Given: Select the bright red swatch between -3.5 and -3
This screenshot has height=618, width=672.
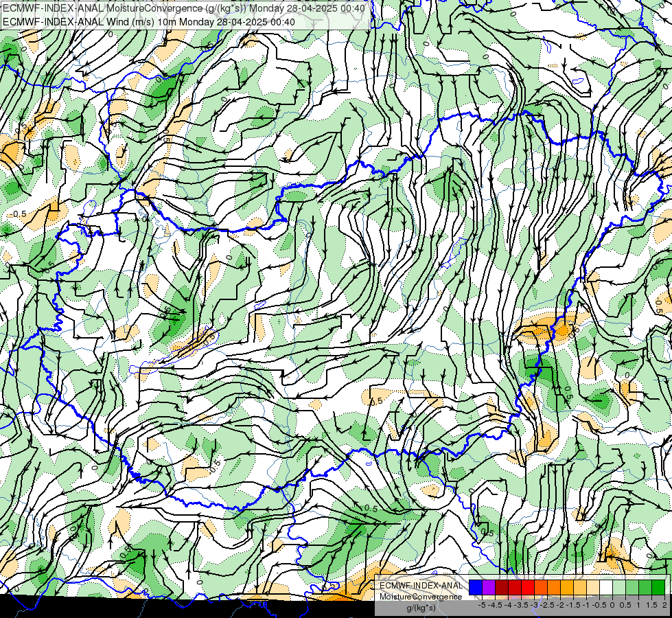Looking at the screenshot, I should coord(528,588).
